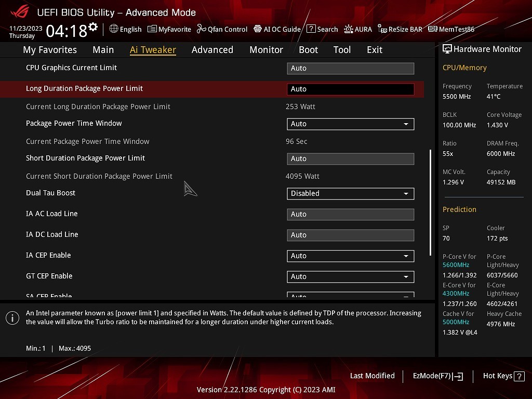The width and height of the screenshot is (532, 399).
Task: Click the 253 Watt value
Action: 300,107
